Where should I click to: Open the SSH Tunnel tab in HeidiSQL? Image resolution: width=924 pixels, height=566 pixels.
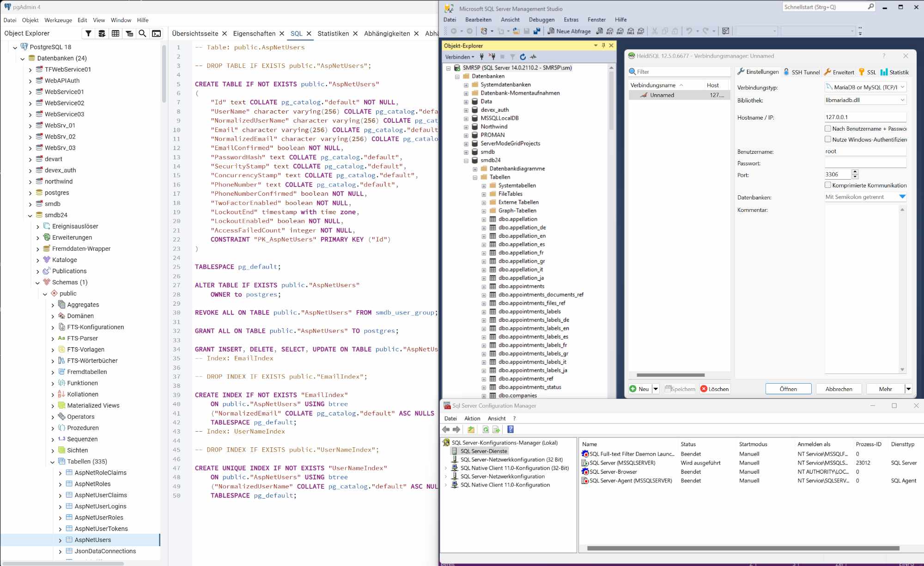pos(802,72)
